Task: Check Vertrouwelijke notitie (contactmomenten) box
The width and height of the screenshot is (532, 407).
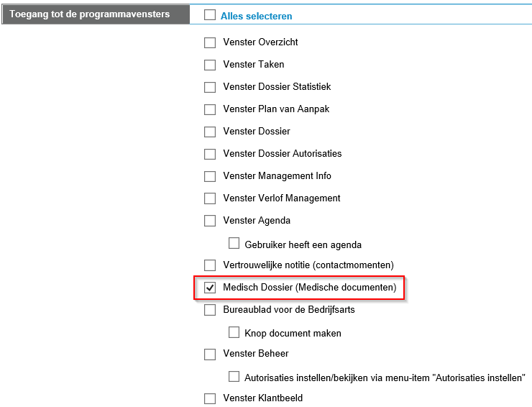Action: coord(210,265)
